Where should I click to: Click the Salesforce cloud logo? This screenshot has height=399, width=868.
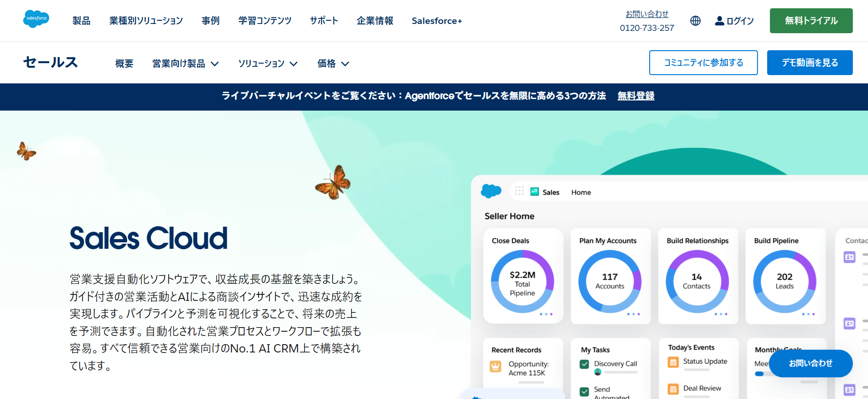[36, 19]
